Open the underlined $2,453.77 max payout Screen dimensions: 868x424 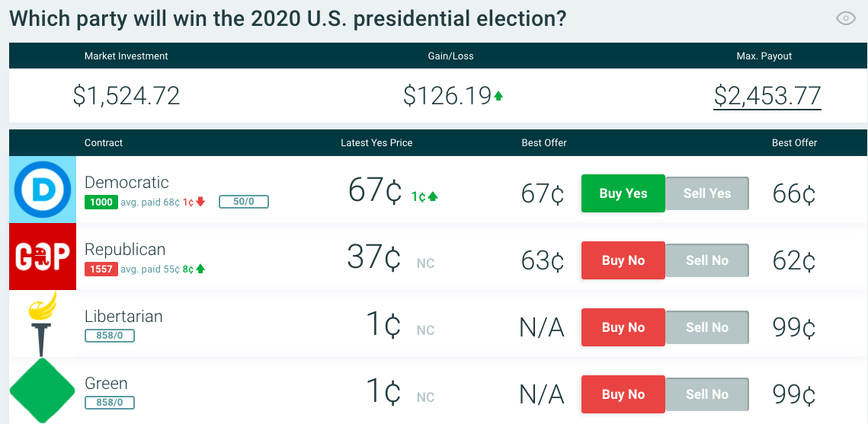767,96
